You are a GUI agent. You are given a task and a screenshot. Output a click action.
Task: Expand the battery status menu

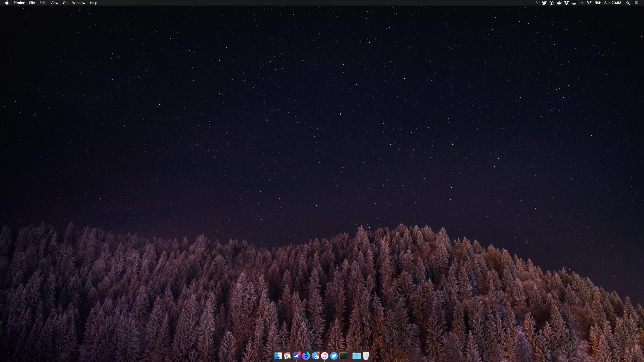coord(598,3)
